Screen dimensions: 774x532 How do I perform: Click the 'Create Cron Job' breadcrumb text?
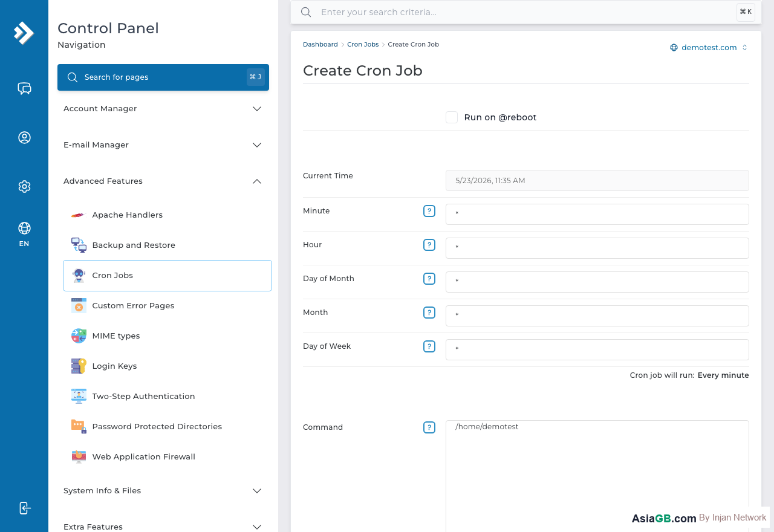tap(414, 45)
